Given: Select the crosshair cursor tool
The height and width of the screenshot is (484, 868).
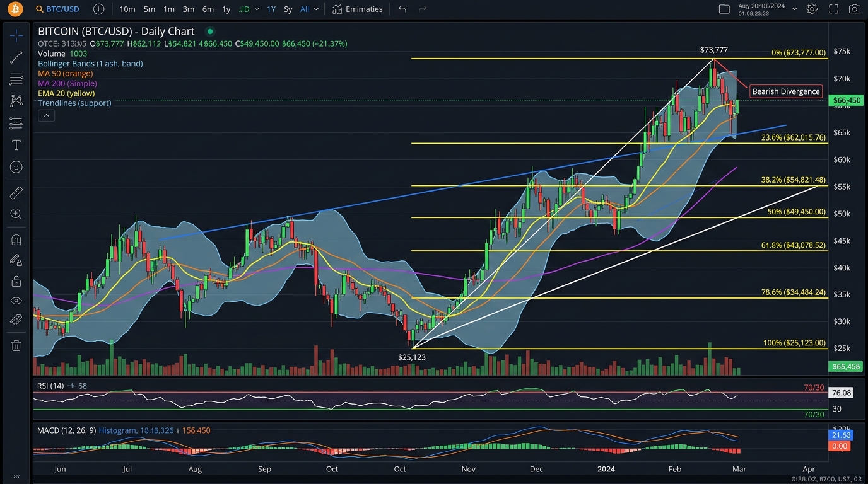Looking at the screenshot, I should [16, 35].
